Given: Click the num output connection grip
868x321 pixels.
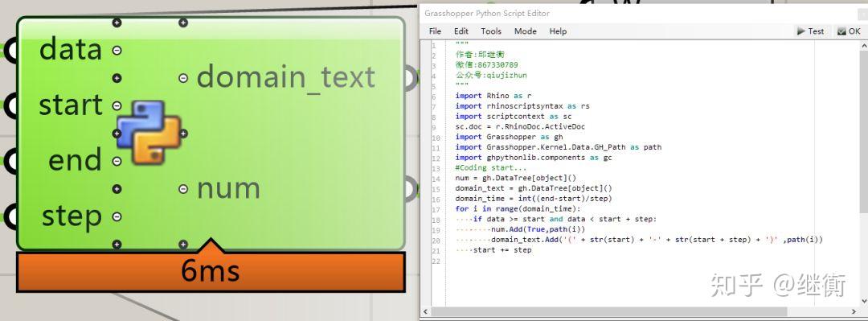Looking at the screenshot, I should pyautogui.click(x=411, y=189).
